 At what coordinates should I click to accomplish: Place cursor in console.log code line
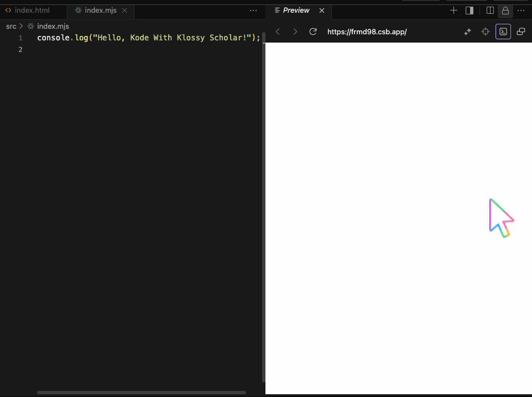[x=149, y=38]
